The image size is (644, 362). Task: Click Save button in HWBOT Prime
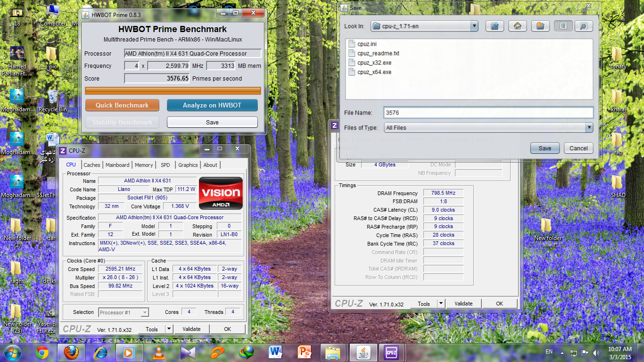click(212, 122)
